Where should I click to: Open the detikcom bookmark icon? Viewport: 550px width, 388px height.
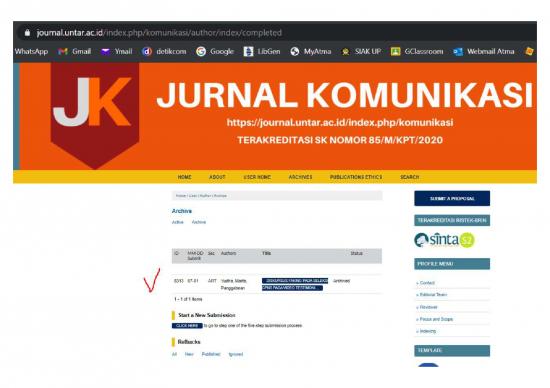click(x=147, y=52)
